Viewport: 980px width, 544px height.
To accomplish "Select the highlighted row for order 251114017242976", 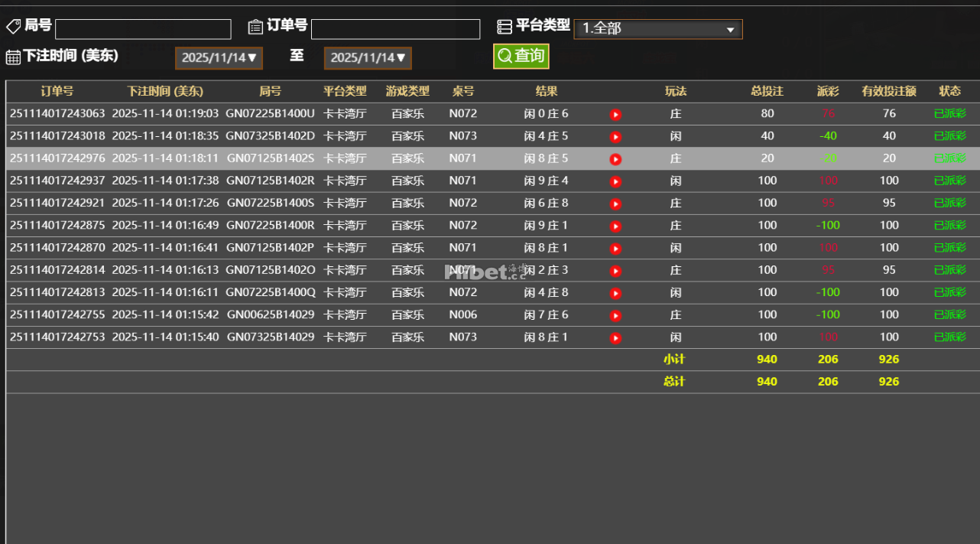I will click(306, 159).
